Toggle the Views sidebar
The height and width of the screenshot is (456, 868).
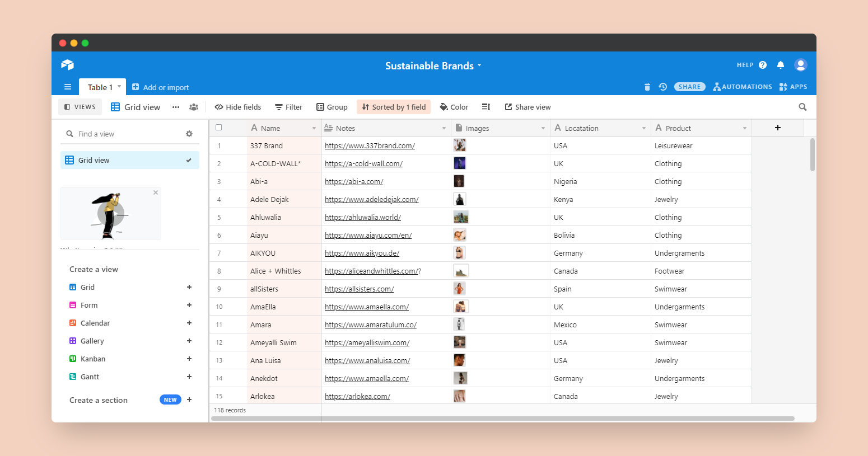click(80, 107)
